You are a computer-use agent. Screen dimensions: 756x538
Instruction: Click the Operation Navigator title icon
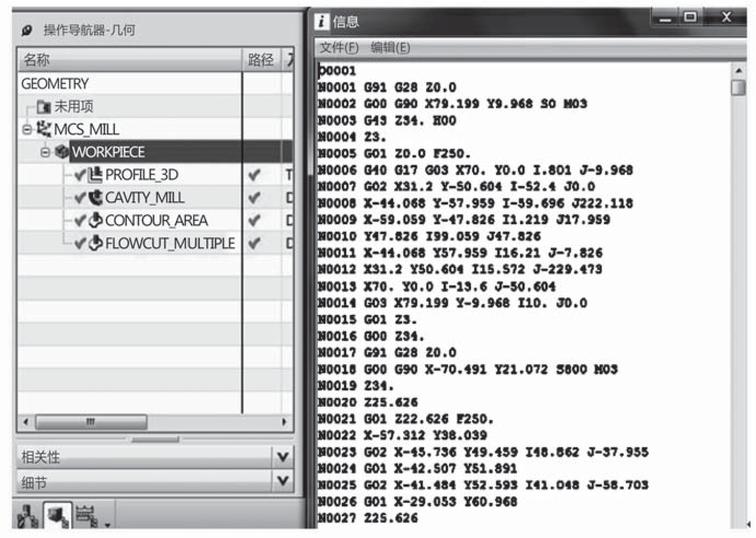[27, 30]
